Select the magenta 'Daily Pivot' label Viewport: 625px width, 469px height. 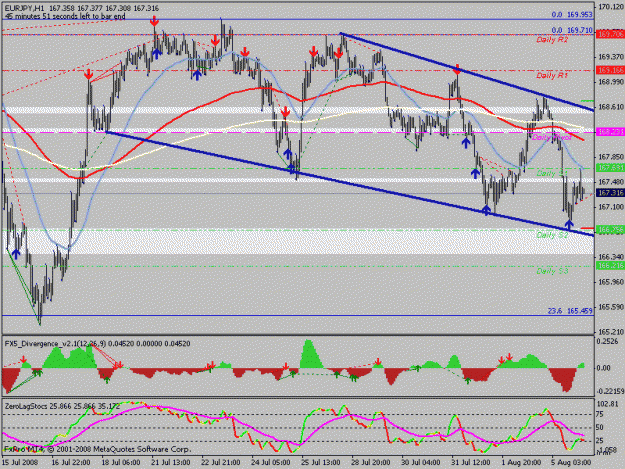pyautogui.click(x=551, y=137)
